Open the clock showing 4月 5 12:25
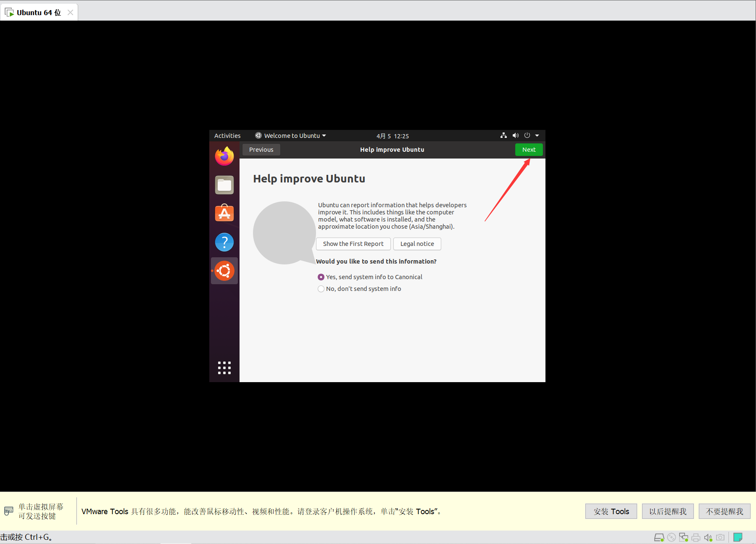Viewport: 756px width, 544px height. click(392, 136)
